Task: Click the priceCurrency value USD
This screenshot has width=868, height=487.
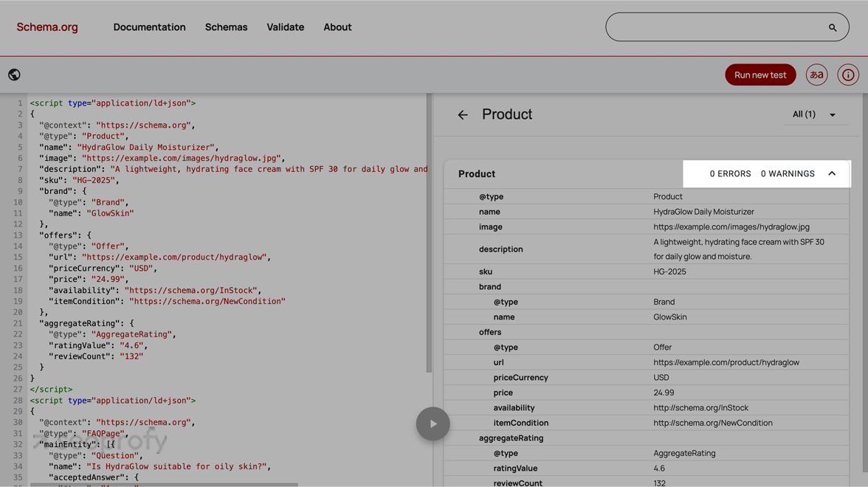Action: (661, 378)
